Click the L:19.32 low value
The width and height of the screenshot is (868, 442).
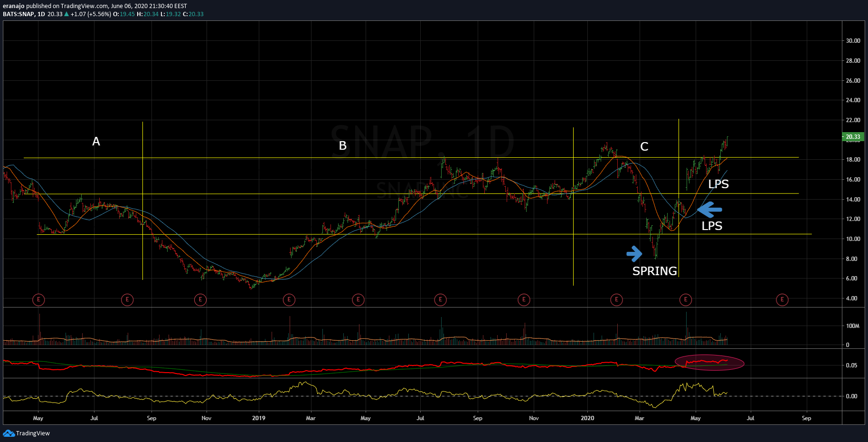click(170, 14)
